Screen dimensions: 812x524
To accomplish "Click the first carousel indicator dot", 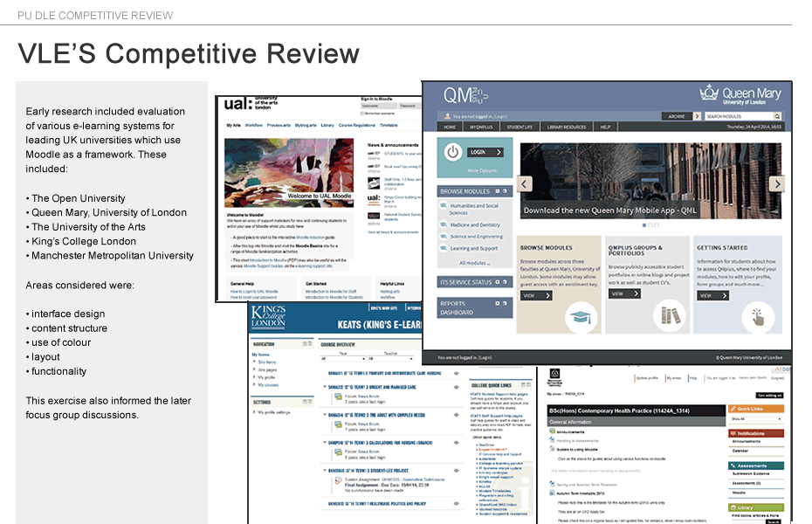I will (x=643, y=224).
